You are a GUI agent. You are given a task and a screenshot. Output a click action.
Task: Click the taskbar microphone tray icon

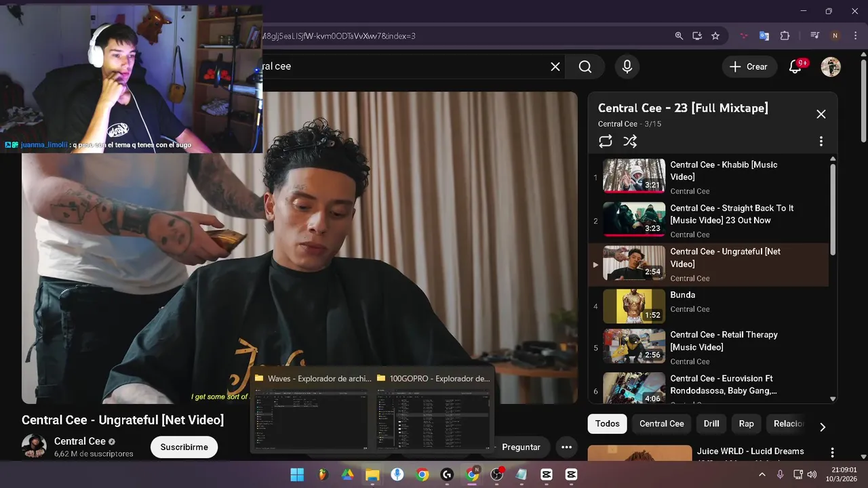[781, 474]
